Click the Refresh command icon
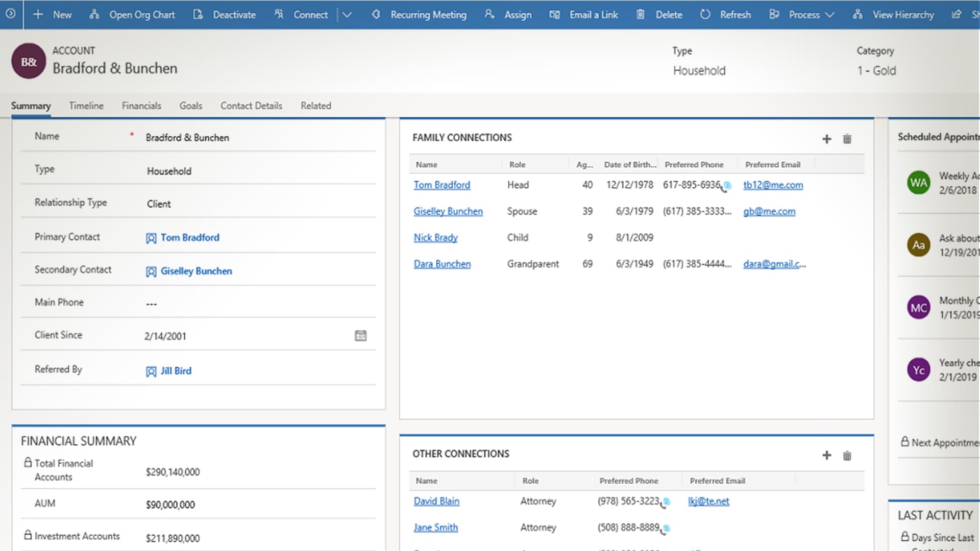This screenshot has height=551, width=980. click(705, 14)
